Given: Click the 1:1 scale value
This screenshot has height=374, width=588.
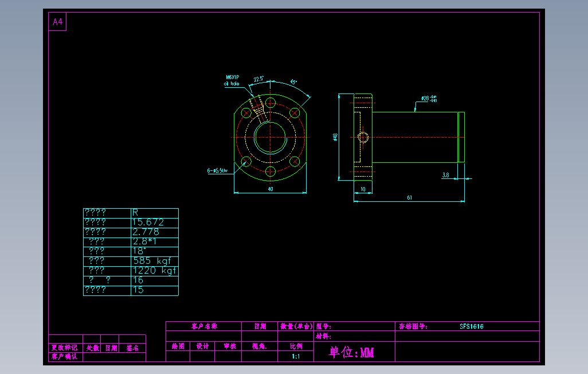Looking at the screenshot, I should (x=296, y=356).
